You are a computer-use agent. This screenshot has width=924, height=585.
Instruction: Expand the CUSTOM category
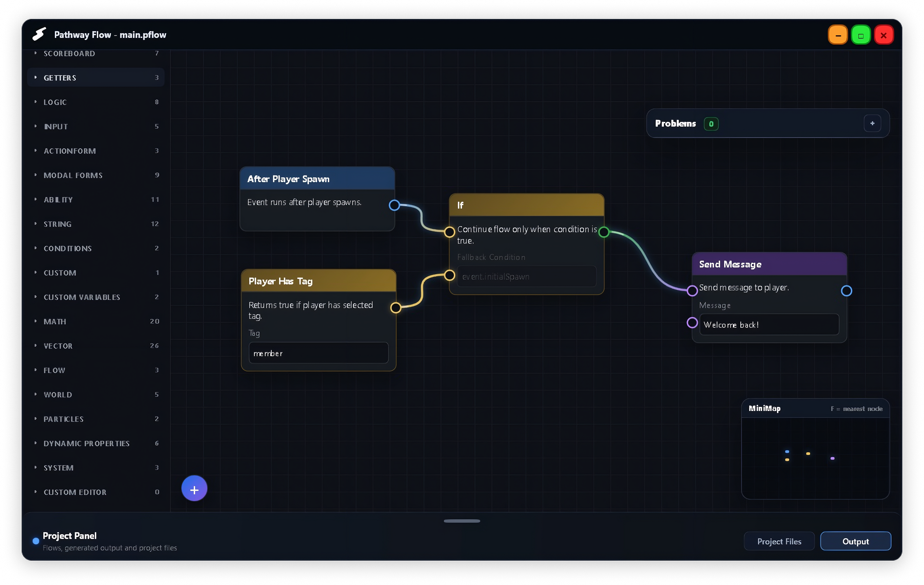[96, 273]
